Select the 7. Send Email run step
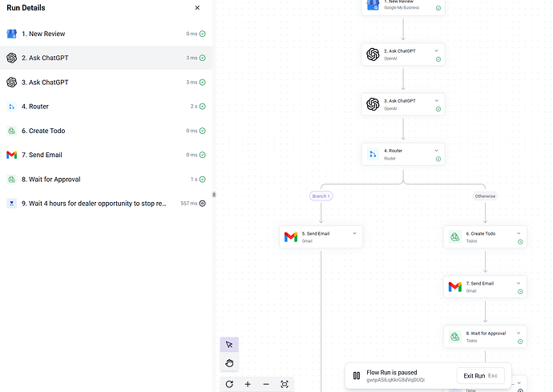The image size is (553, 392). tap(106, 155)
